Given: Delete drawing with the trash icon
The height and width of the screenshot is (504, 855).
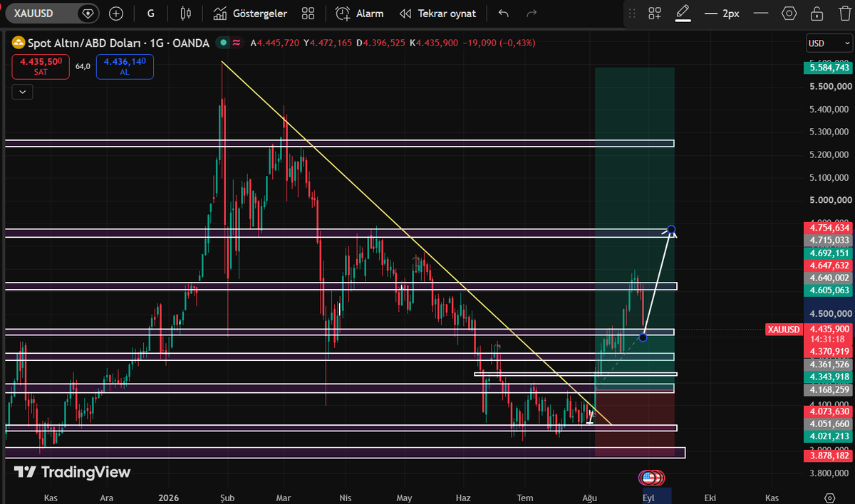Looking at the screenshot, I should point(845,14).
